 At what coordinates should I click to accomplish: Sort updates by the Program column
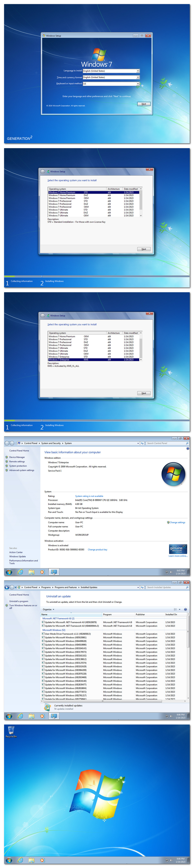coord(119,615)
